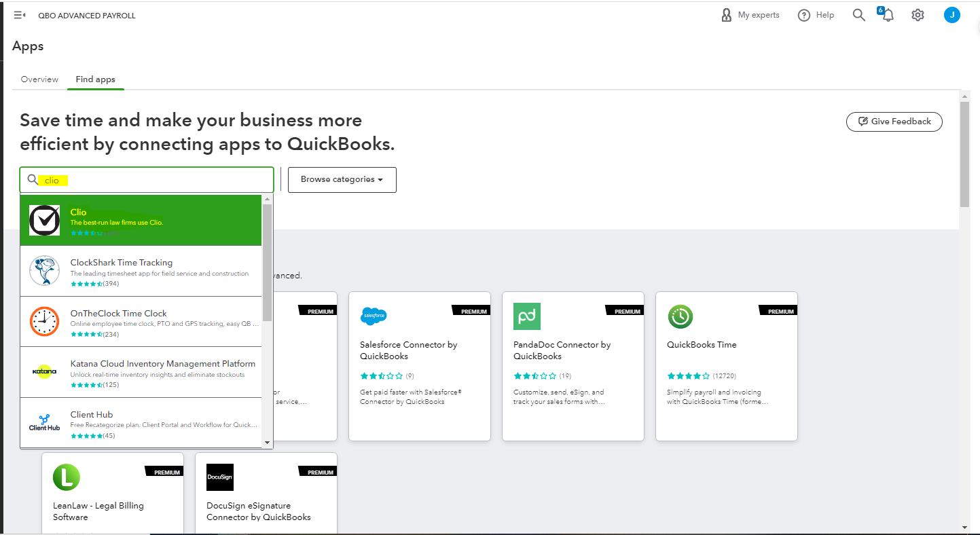Click the PREMIUM badge on DocuSign card

click(x=319, y=472)
